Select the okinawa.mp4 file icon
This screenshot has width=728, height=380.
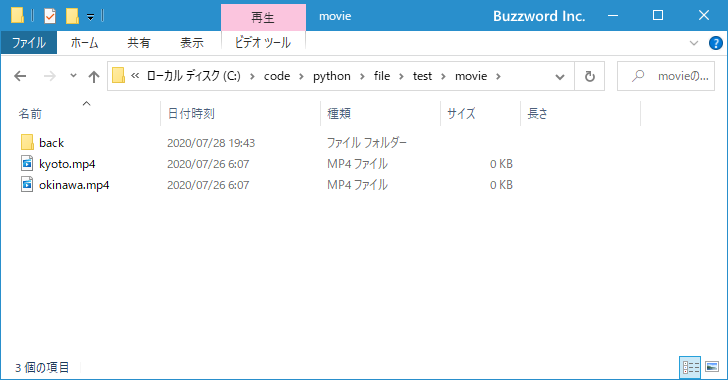27,185
